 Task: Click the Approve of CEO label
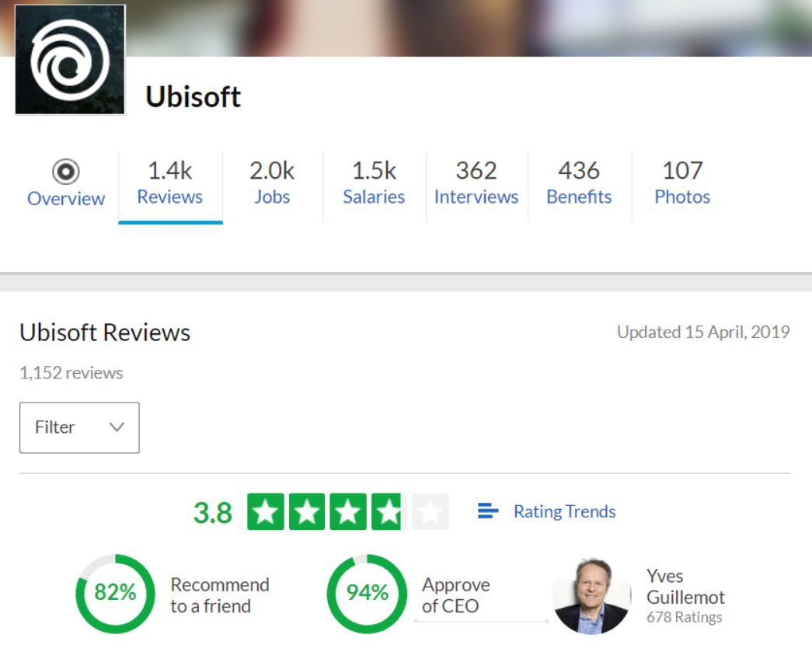click(x=455, y=595)
